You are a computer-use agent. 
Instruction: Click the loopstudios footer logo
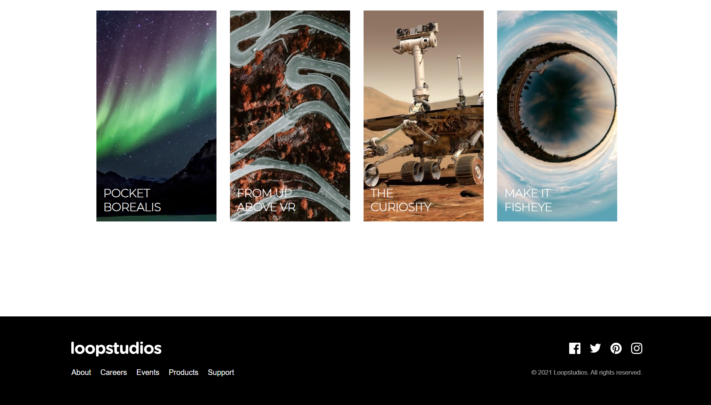[x=116, y=348]
